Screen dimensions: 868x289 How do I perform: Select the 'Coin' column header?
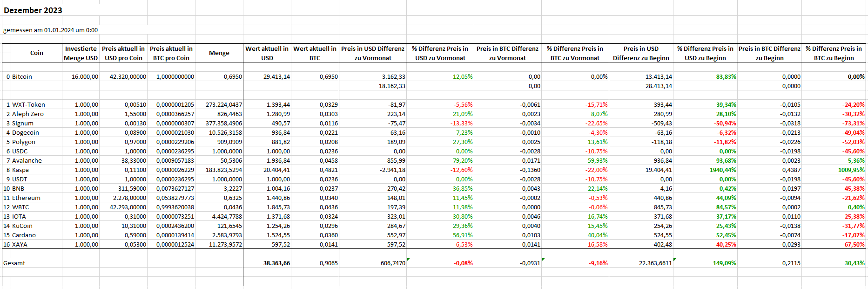(37, 53)
